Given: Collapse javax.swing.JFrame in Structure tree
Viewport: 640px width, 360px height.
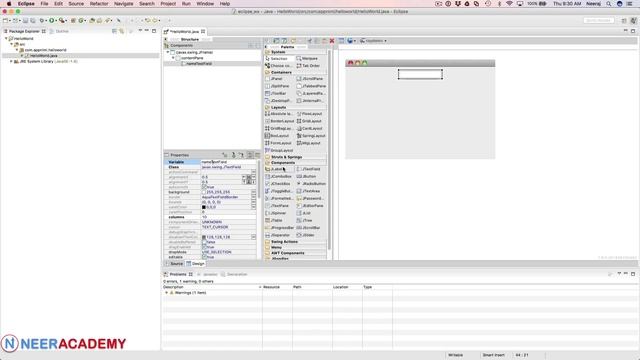Looking at the screenshot, I should click(x=168, y=52).
